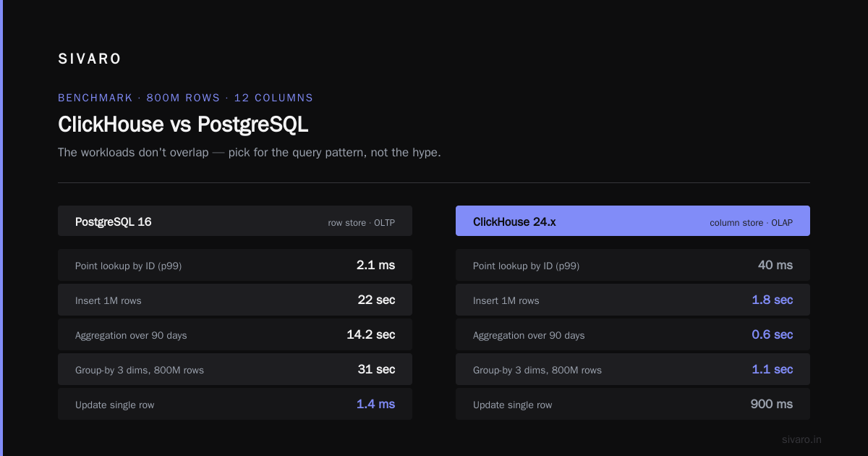Viewport: 868px width, 456px height.
Task: Click the PostgreSQL point lookup value 2.1 ms
Action: coord(376,265)
